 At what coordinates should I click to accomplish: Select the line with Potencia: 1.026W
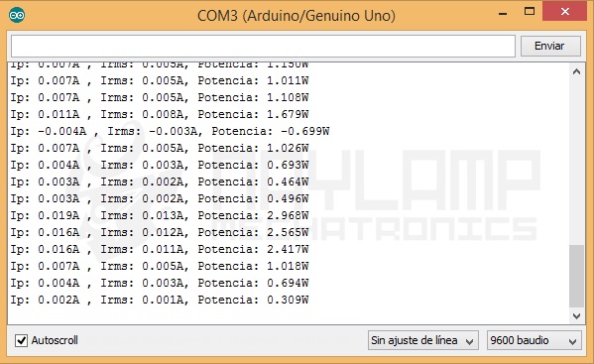point(160,148)
